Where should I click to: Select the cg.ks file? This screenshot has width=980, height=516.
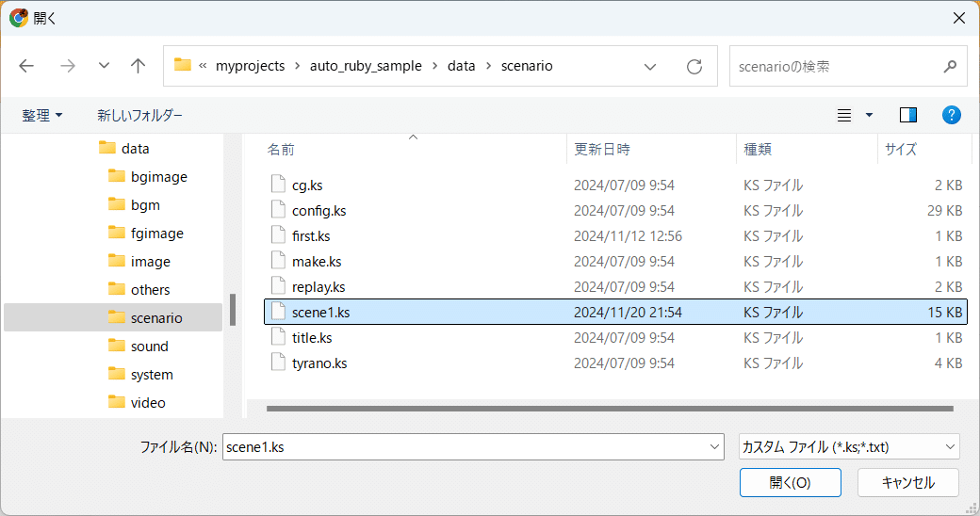point(615,185)
